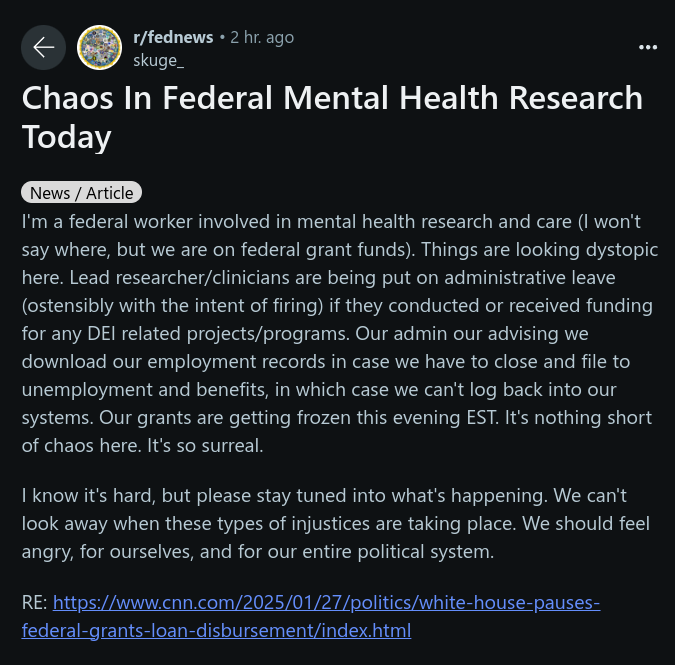675x665 pixels.
Task: Click the sentence "It's so surreal."
Action: [x=205, y=446]
